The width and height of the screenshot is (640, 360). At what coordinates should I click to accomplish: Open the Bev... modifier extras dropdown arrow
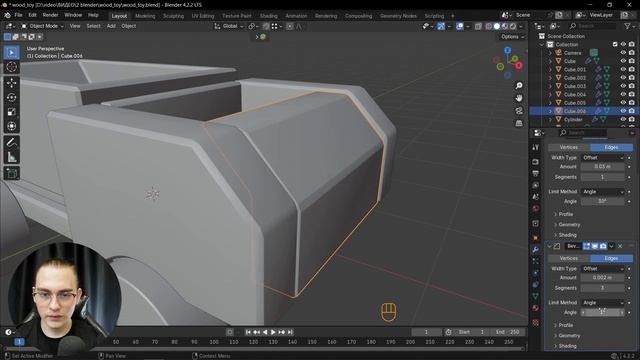click(611, 246)
